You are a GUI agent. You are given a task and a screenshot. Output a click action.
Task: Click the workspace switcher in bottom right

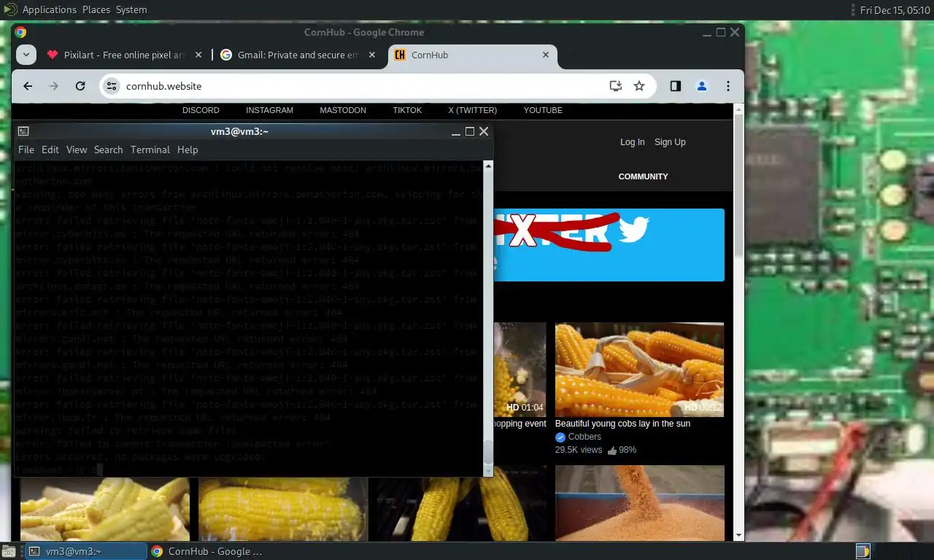[x=862, y=551]
